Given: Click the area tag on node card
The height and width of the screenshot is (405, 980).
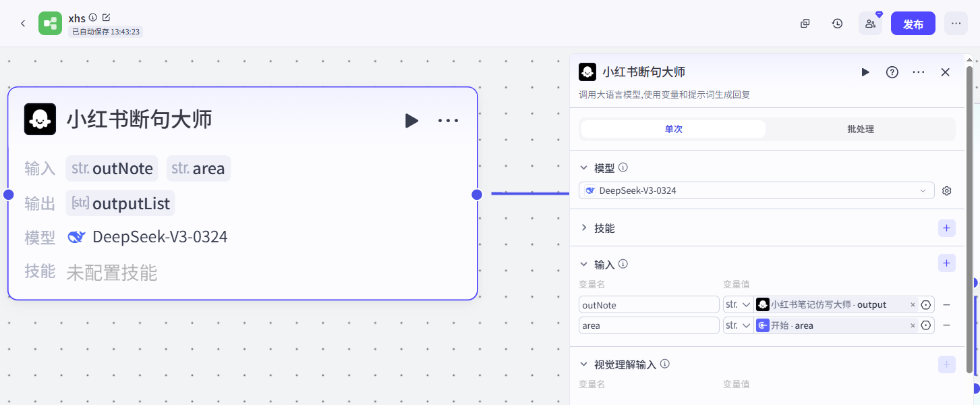Looking at the screenshot, I should pyautogui.click(x=199, y=168).
